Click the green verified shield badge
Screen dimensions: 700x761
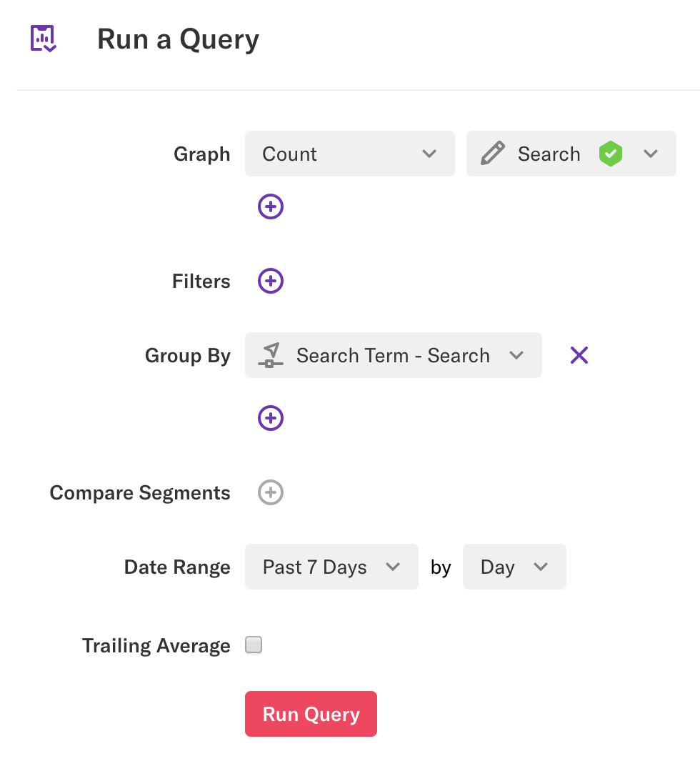tap(610, 154)
